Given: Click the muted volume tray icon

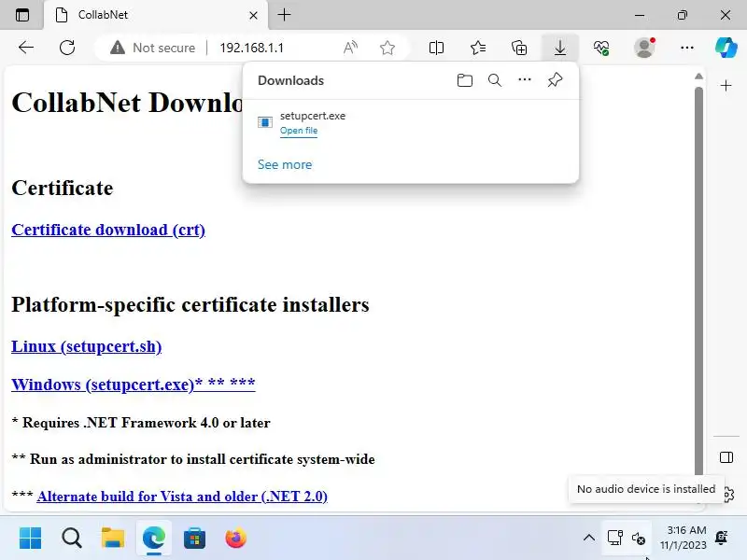Looking at the screenshot, I should (639, 539).
